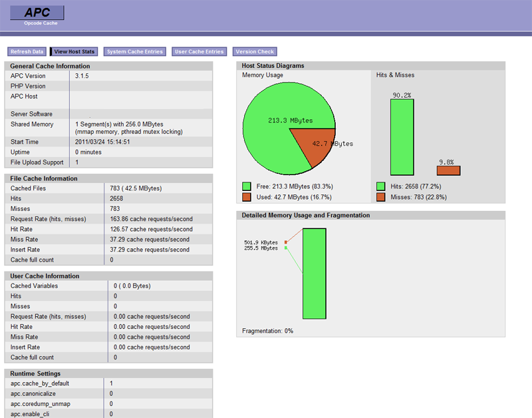This screenshot has height=418, width=532.
Task: Click the cached variables value "0 ( 0.0 Bytes)"
Action: click(132, 286)
